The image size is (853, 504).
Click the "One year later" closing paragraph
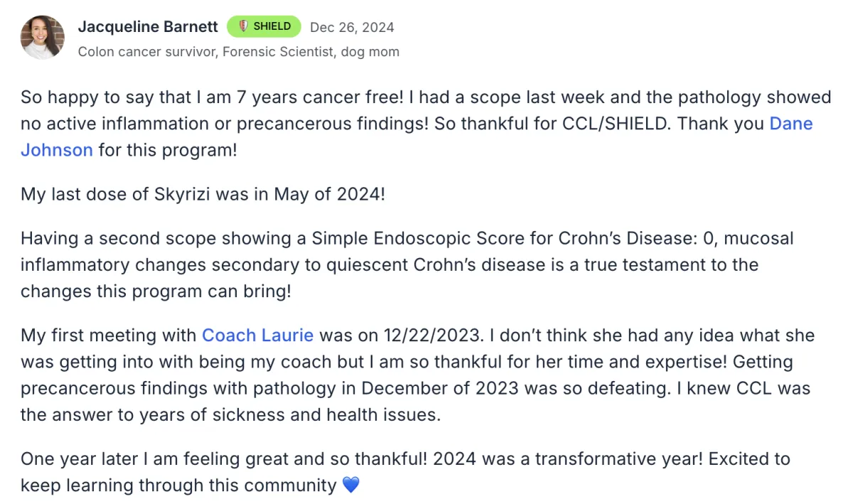tap(405, 471)
